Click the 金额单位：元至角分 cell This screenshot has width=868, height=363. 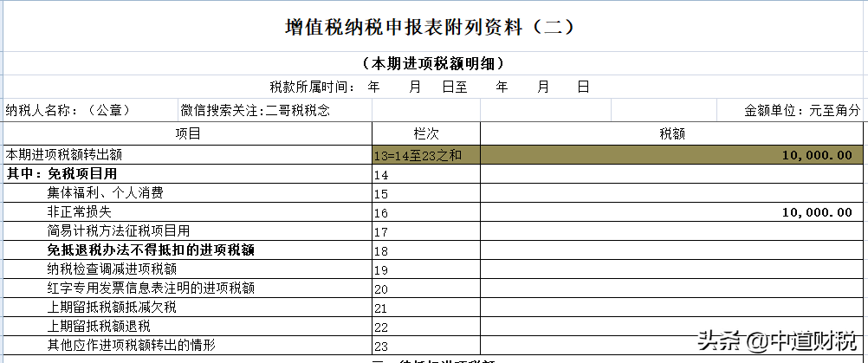801,110
